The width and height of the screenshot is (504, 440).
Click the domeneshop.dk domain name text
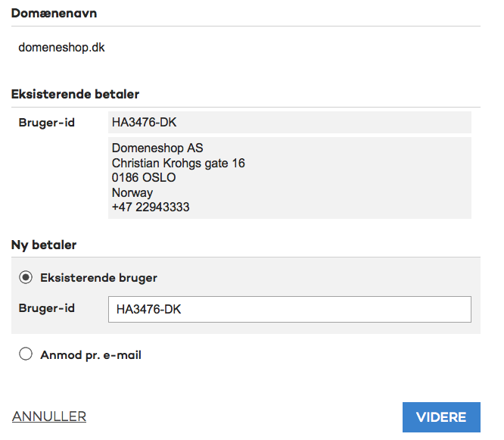click(61, 48)
